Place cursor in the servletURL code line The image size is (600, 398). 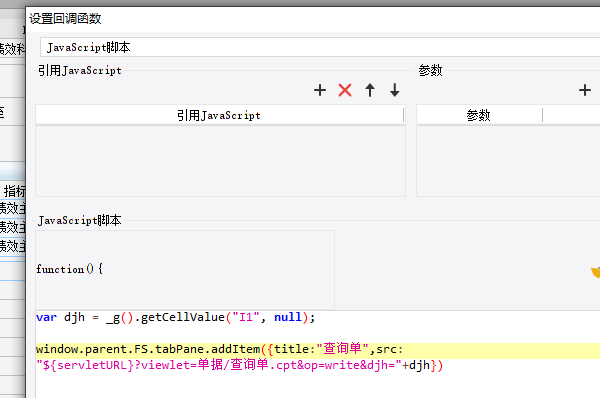tap(240, 365)
